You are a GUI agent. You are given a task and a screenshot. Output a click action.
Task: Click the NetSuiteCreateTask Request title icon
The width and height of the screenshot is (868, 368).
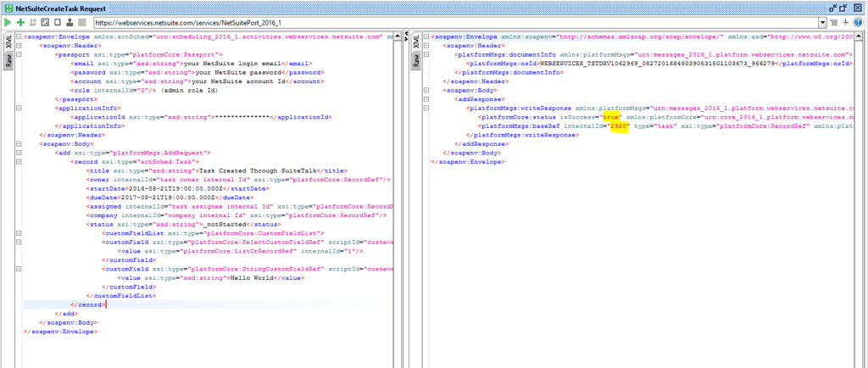8,8
